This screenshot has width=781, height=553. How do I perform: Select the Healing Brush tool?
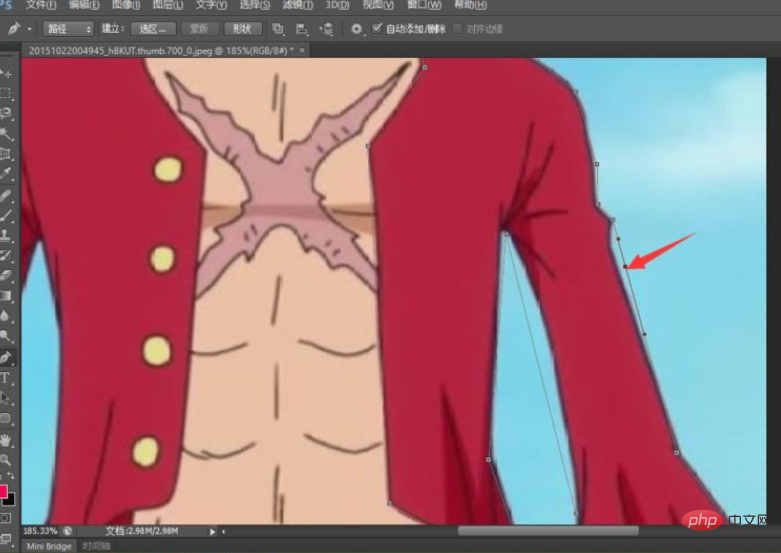click(x=6, y=195)
